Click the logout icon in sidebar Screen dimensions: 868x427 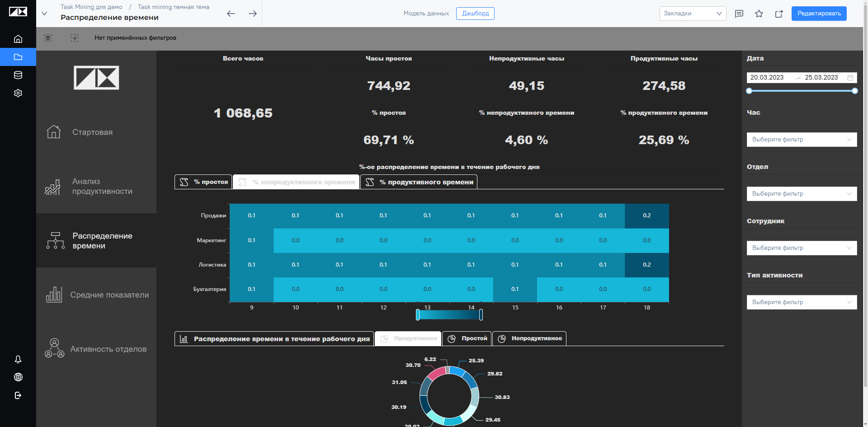pyautogui.click(x=18, y=395)
